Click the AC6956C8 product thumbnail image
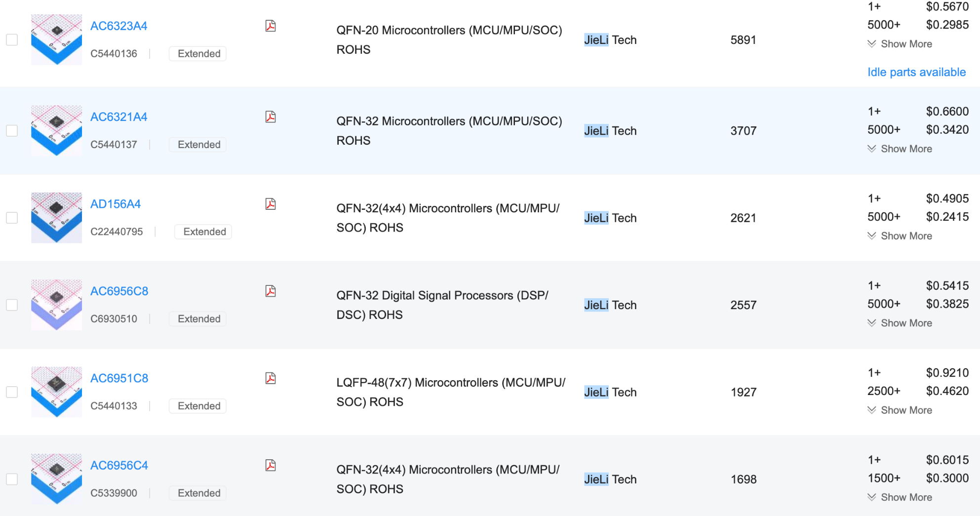The image size is (980, 516). click(x=56, y=305)
